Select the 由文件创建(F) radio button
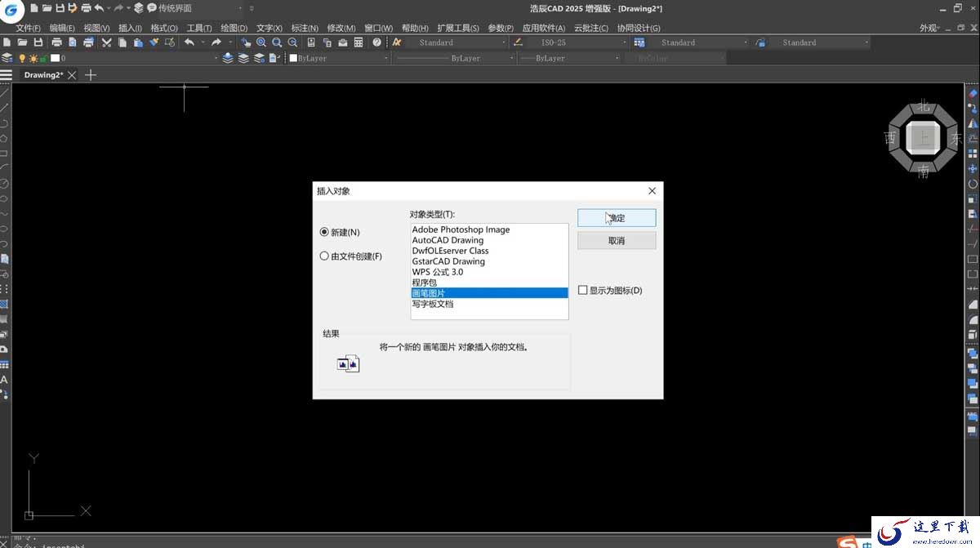Image resolution: width=980 pixels, height=548 pixels. click(324, 256)
